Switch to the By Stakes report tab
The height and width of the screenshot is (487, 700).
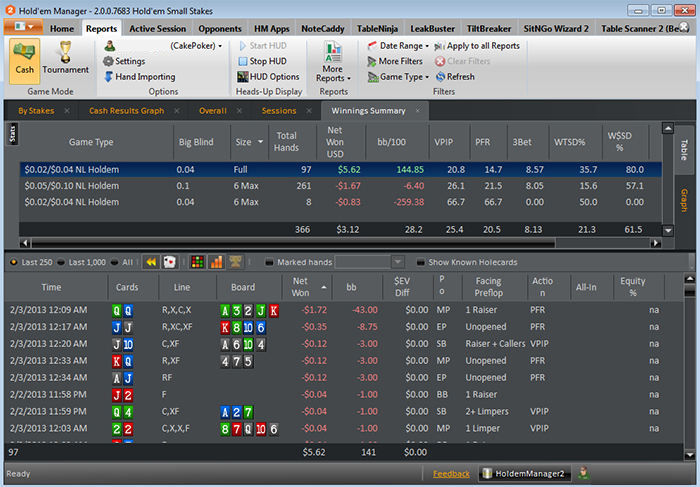click(36, 111)
